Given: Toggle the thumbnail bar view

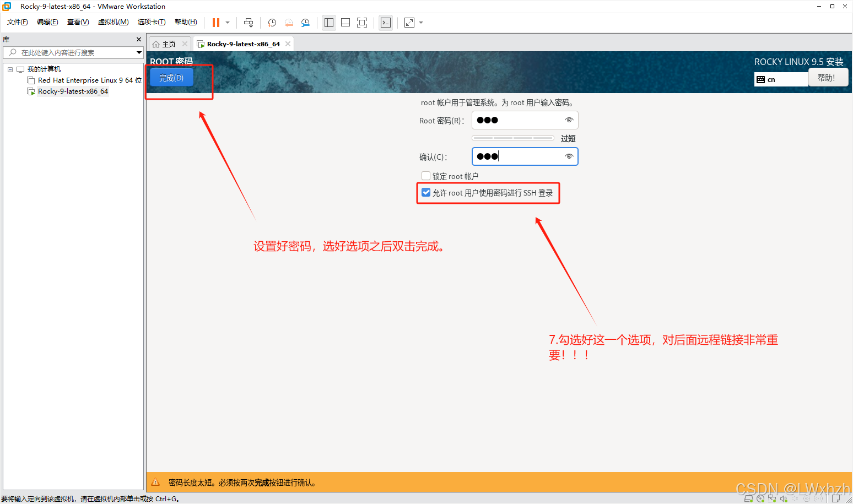Looking at the screenshot, I should click(x=345, y=23).
